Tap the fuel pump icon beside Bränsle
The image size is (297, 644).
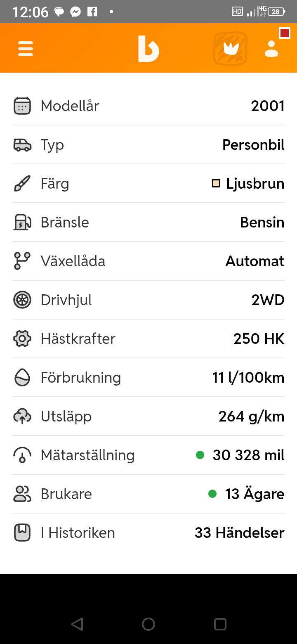[22, 222]
